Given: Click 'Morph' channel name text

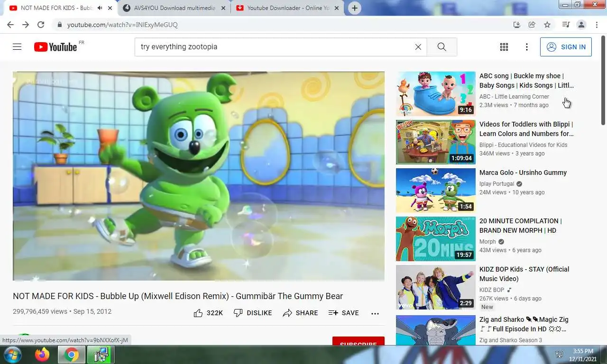Looking at the screenshot, I should tap(487, 242).
